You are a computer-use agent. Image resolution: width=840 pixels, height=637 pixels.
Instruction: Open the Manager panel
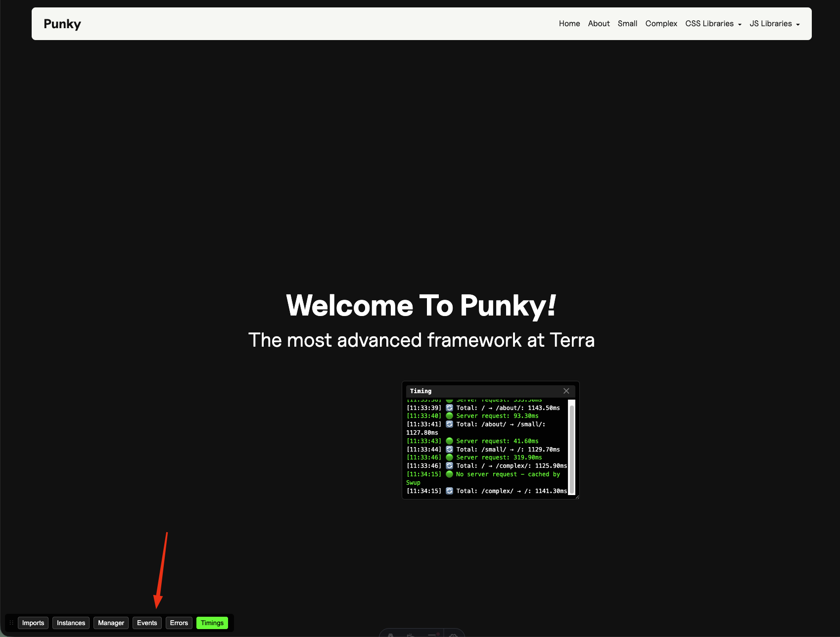pos(111,623)
